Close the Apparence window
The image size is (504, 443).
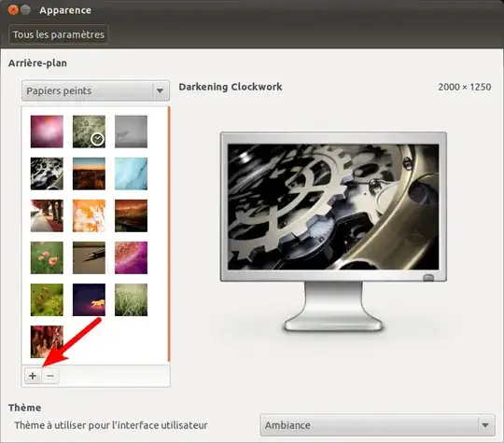[x=13, y=10]
